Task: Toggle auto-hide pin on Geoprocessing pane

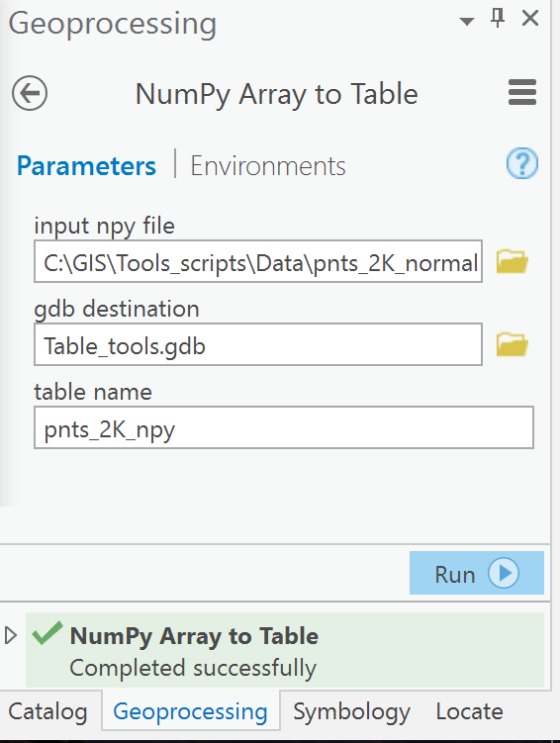Action: pos(498,19)
